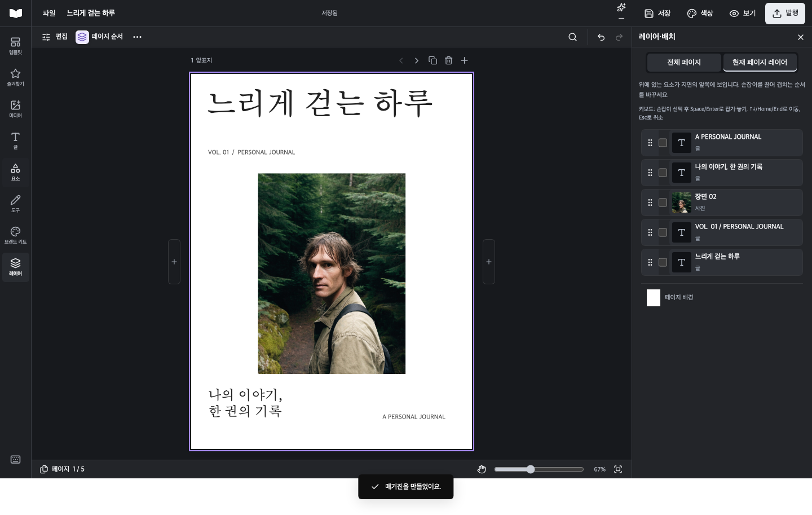Go to the next page arrow
The height and width of the screenshot is (515, 812).
click(417, 60)
